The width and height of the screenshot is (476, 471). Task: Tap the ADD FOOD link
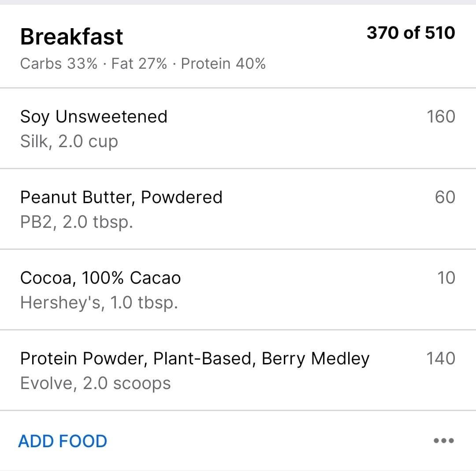[63, 441]
